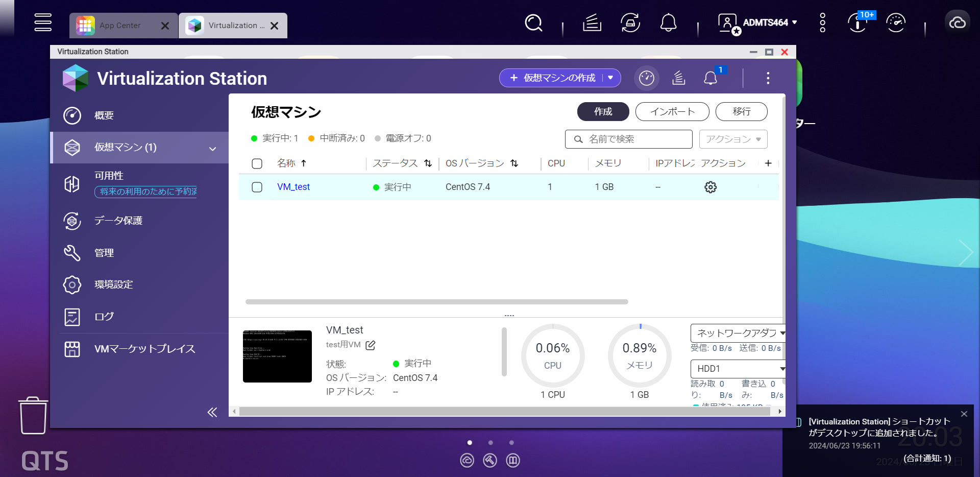980x477 pixels.
Task: Open the アクション dropdown
Action: 733,139
